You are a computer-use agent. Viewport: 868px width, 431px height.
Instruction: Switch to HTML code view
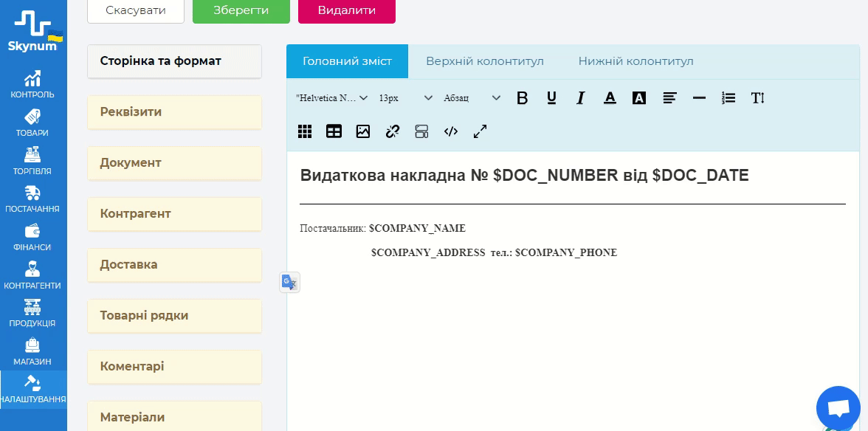coord(451,131)
